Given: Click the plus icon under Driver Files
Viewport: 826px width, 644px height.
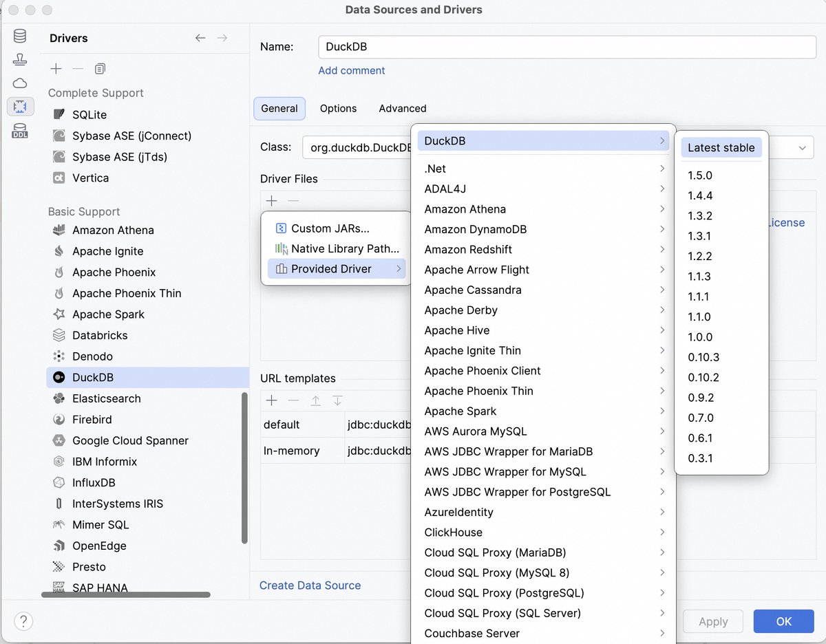Looking at the screenshot, I should (272, 201).
